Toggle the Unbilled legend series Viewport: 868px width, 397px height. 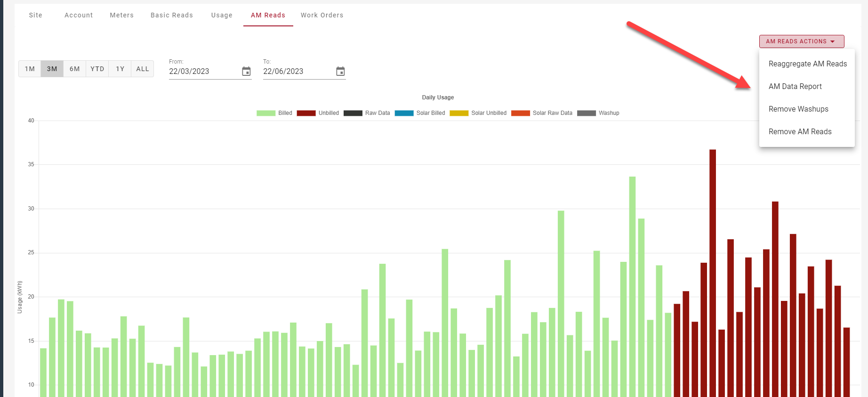[318, 113]
